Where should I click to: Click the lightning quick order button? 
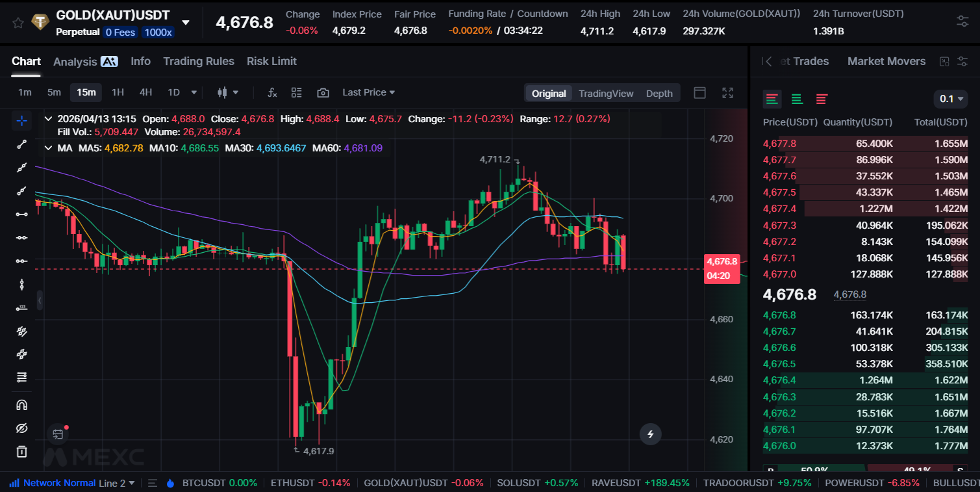651,434
